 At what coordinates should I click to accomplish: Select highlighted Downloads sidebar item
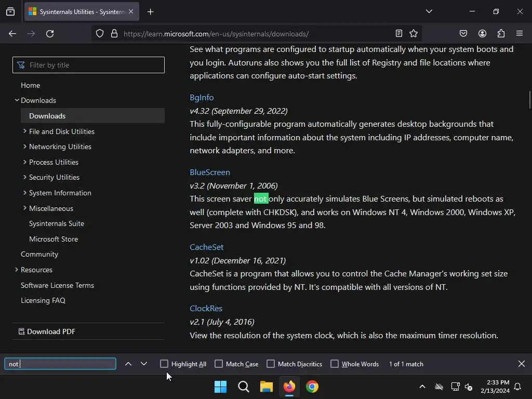click(92, 116)
